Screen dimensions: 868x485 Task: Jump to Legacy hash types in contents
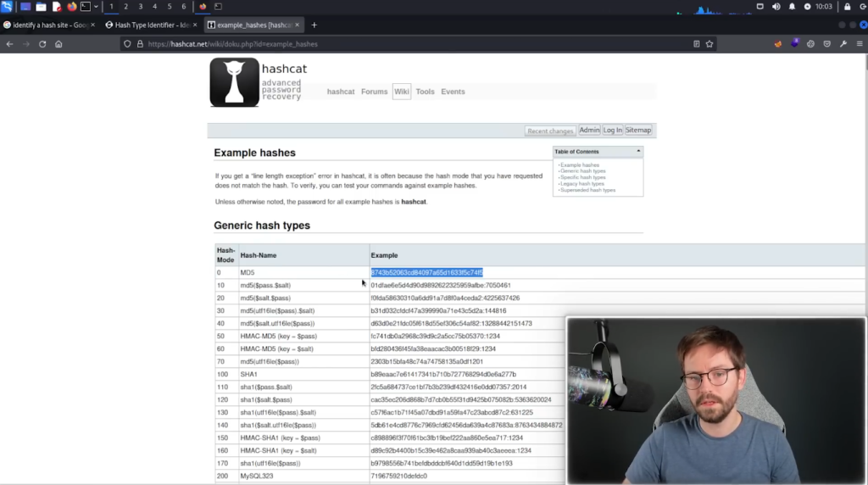tap(581, 184)
